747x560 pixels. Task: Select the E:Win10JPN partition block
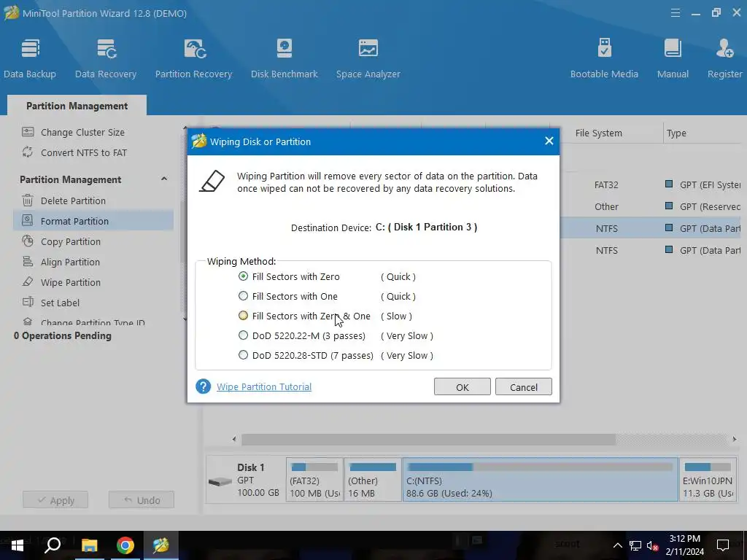pyautogui.click(x=708, y=480)
